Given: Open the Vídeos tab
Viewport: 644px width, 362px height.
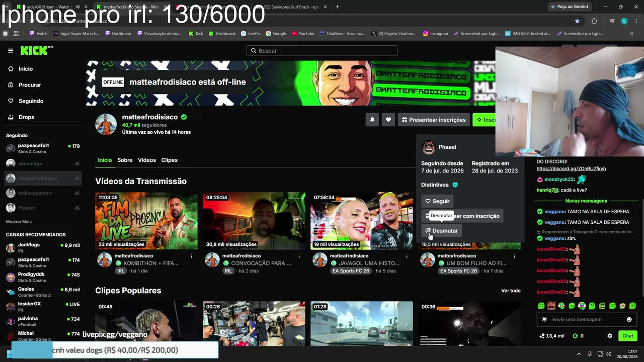Looking at the screenshot, I should [x=147, y=160].
